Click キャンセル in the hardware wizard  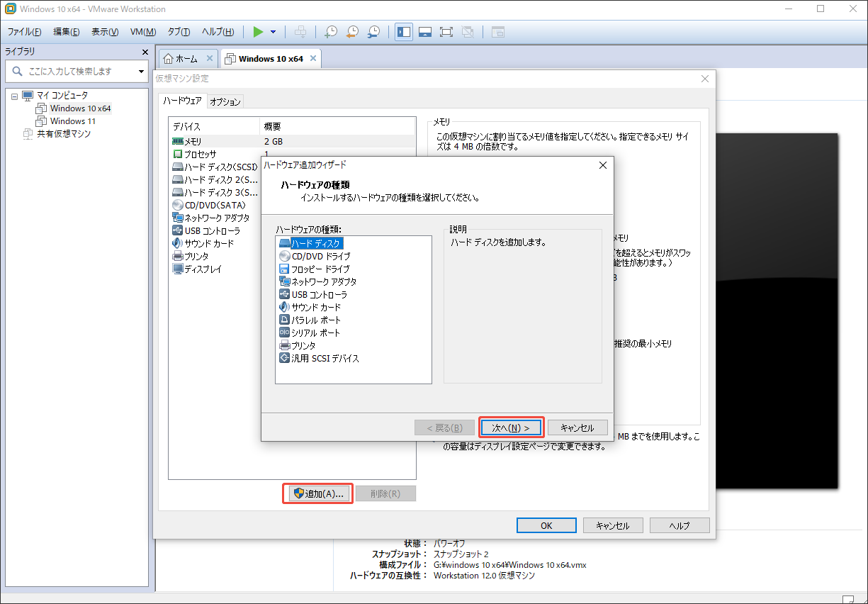coord(577,428)
